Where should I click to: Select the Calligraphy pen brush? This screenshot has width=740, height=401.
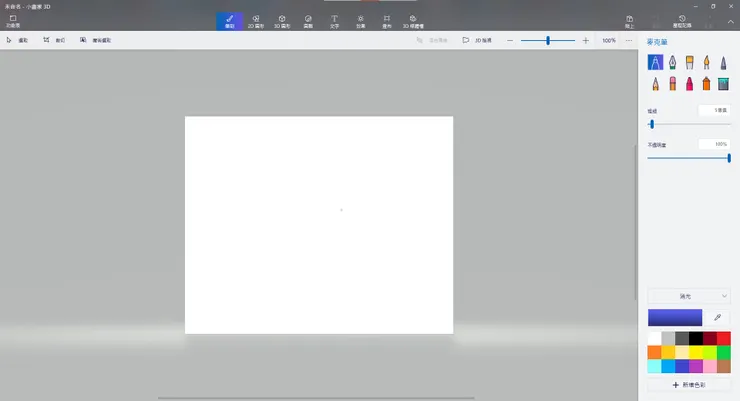(x=672, y=62)
